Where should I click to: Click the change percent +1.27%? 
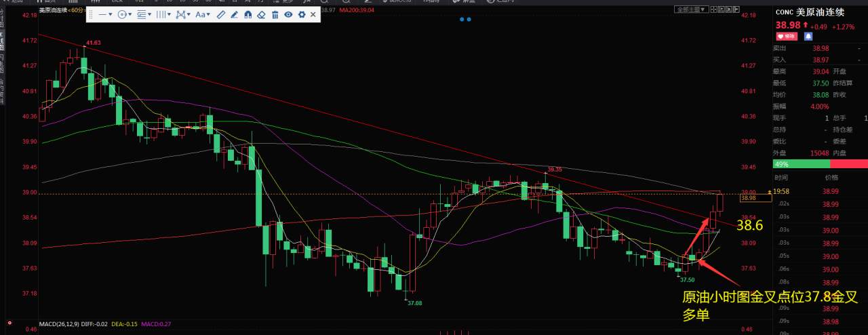[843, 26]
